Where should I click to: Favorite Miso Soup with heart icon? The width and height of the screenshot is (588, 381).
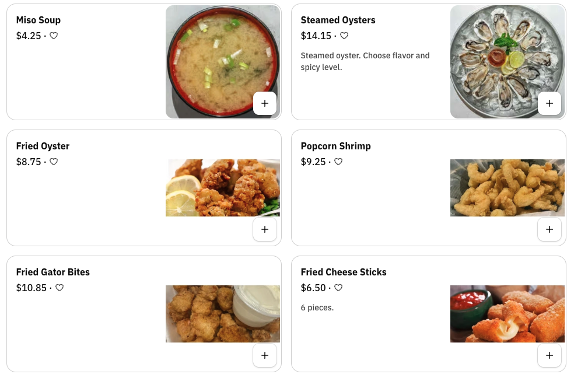coord(54,36)
